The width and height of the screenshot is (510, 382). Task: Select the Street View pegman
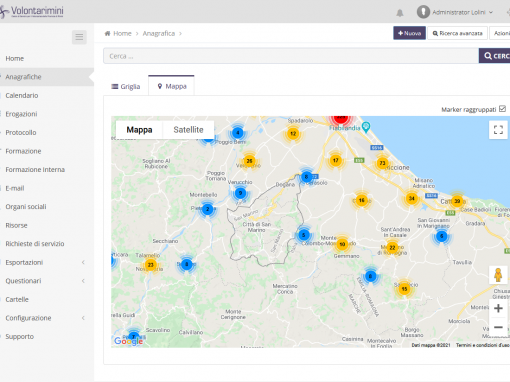point(498,275)
